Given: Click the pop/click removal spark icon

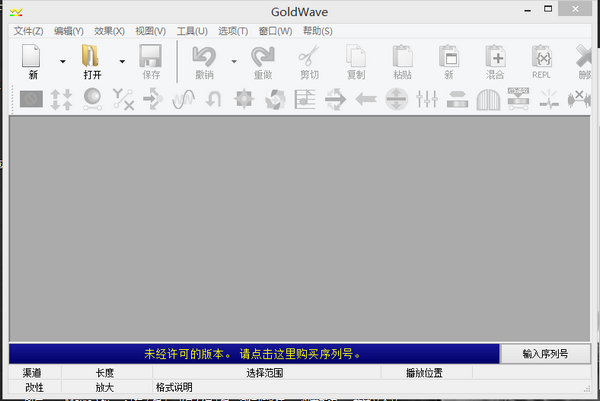Looking at the screenshot, I should pyautogui.click(x=549, y=99).
